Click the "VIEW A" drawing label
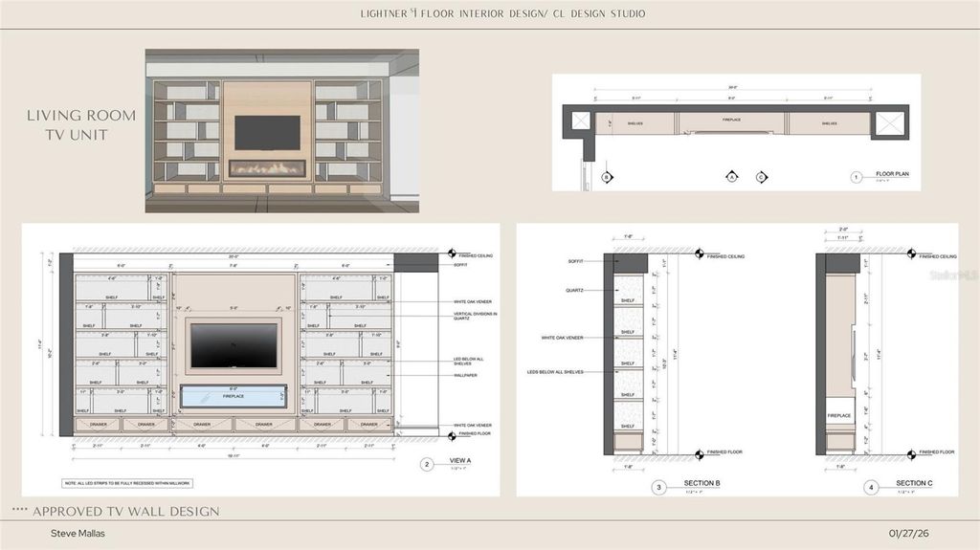980x550 pixels. [x=460, y=461]
